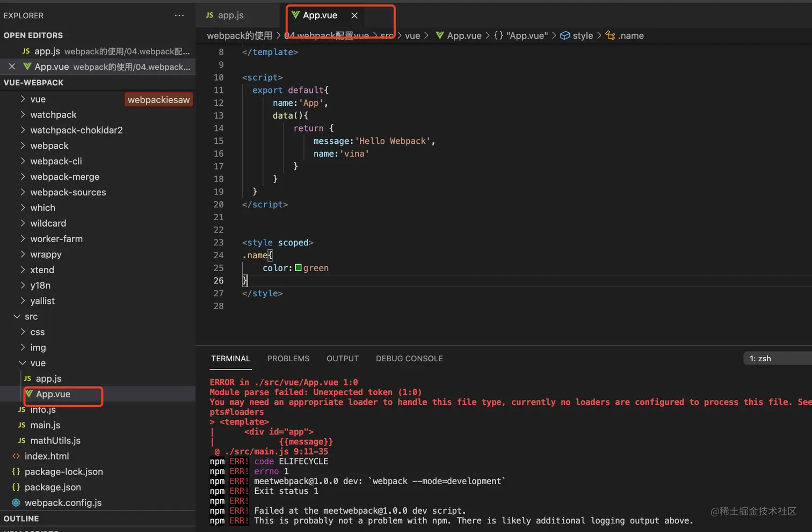812x532 pixels.
Task: Click the style symbol icon in breadcrumb
Action: [x=565, y=35]
